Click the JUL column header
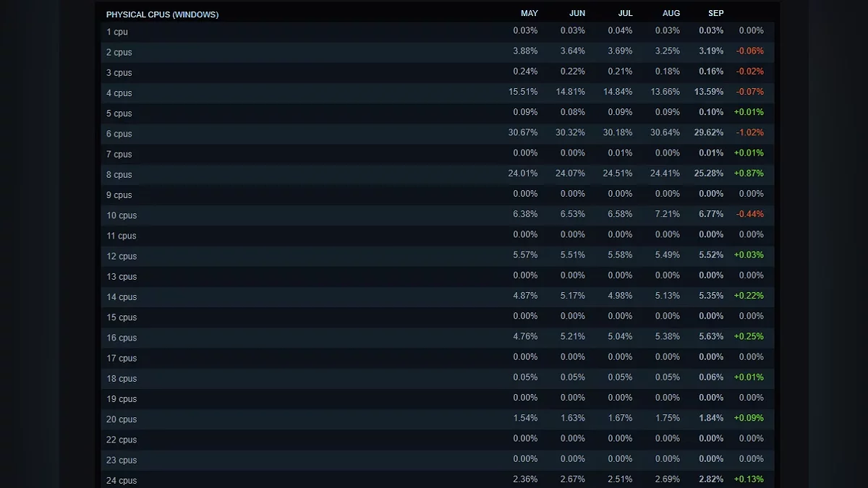The height and width of the screenshot is (488, 868). tap(625, 14)
